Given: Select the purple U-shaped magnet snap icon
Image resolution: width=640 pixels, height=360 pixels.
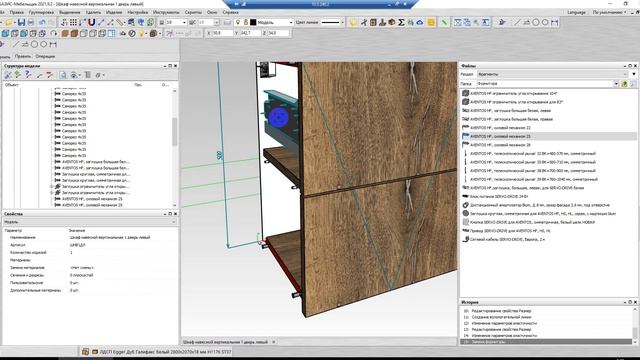Looking at the screenshot, I should point(92,22).
